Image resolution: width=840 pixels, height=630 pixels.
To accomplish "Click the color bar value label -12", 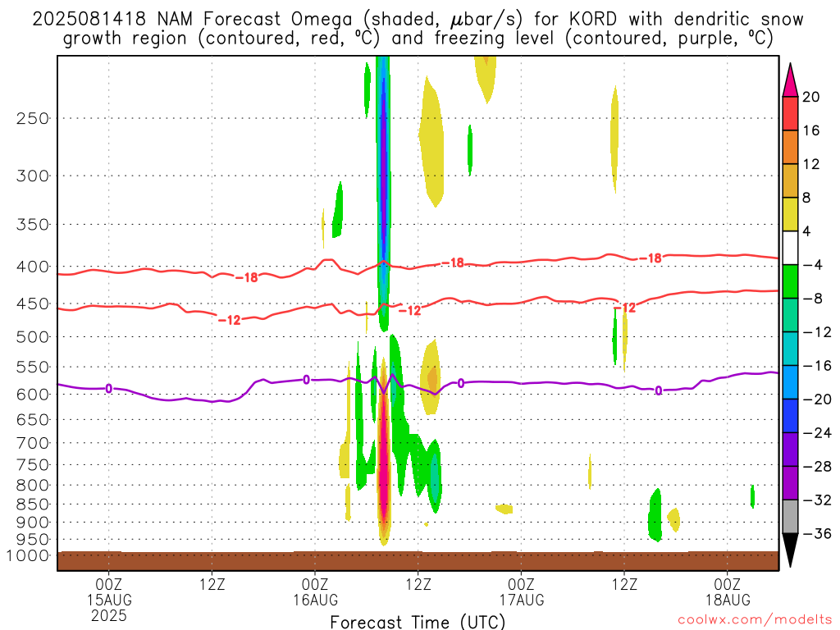I will click(817, 332).
